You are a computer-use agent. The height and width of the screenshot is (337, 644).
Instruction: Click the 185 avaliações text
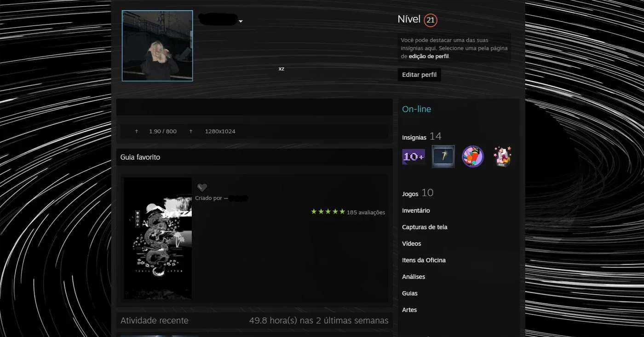(x=366, y=212)
